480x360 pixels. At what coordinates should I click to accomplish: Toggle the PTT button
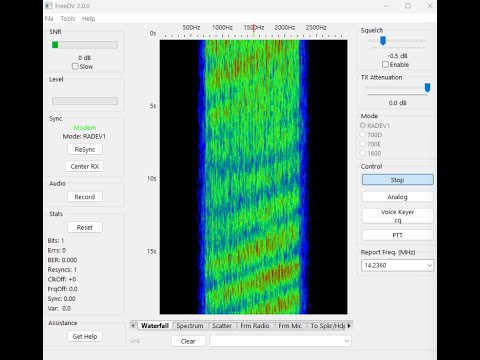tap(398, 235)
